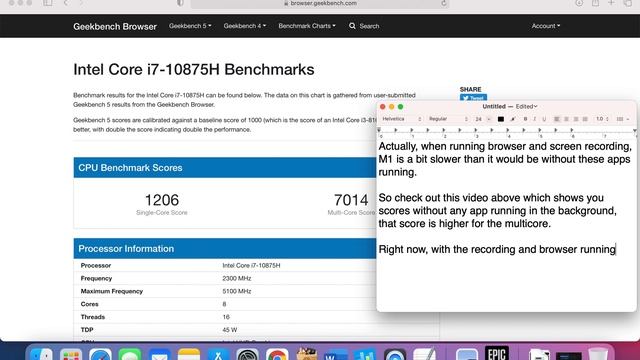Open the Trash in the Dock

point(598,354)
